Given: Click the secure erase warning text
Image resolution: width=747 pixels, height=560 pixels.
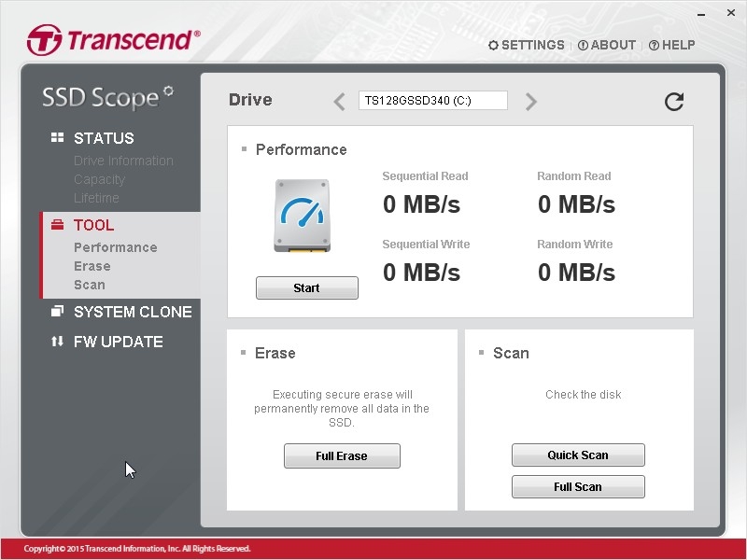Looking at the screenshot, I should pyautogui.click(x=342, y=409).
